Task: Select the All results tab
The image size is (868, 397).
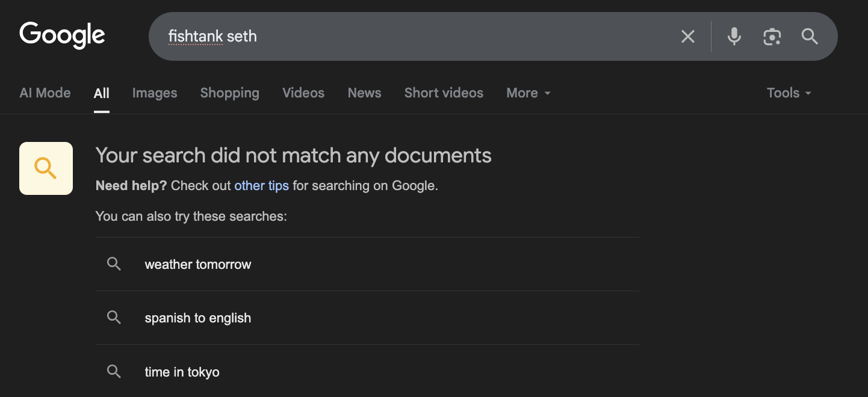Action: pos(102,93)
